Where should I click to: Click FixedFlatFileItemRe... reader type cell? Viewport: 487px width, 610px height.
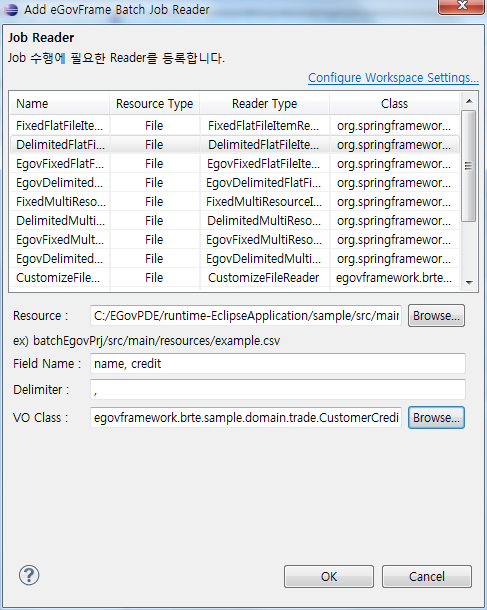pyautogui.click(x=263, y=126)
